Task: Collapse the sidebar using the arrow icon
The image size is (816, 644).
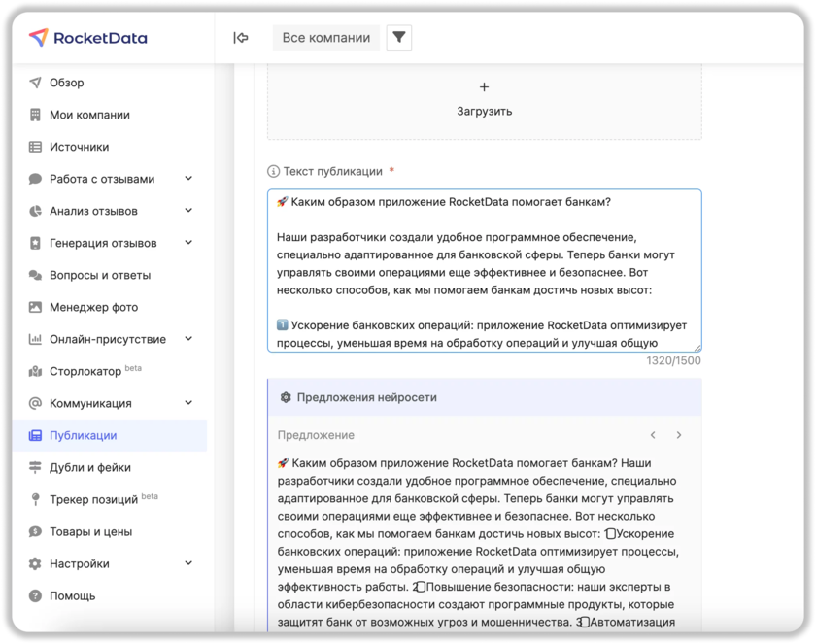Action: (241, 38)
